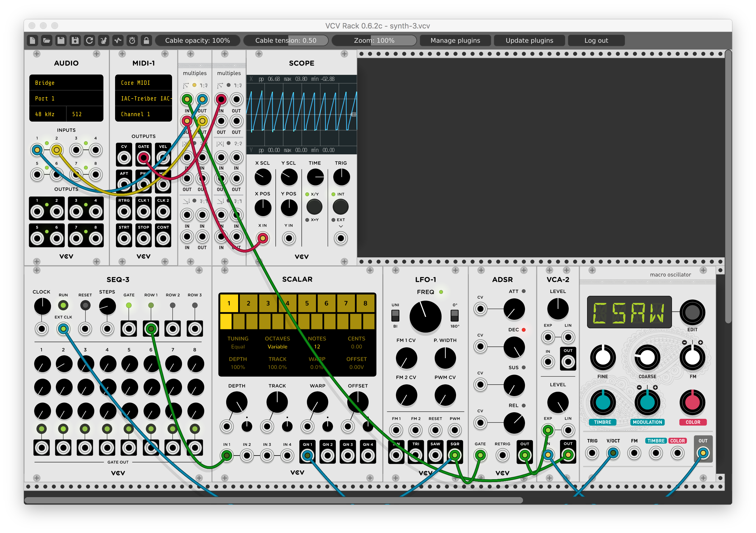Adjust the Cable tension slider
Image resolution: width=756 pixels, height=533 pixels.
click(286, 40)
